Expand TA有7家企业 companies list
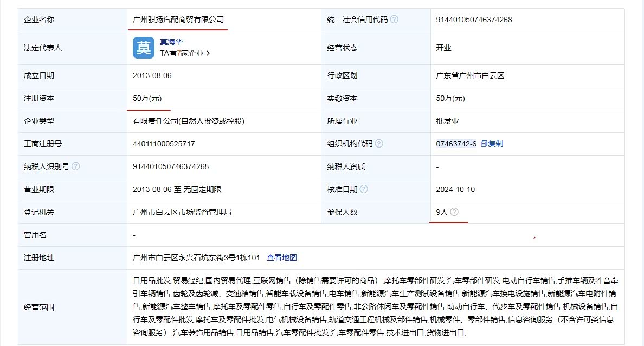The width and height of the screenshot is (644, 346). [x=184, y=53]
